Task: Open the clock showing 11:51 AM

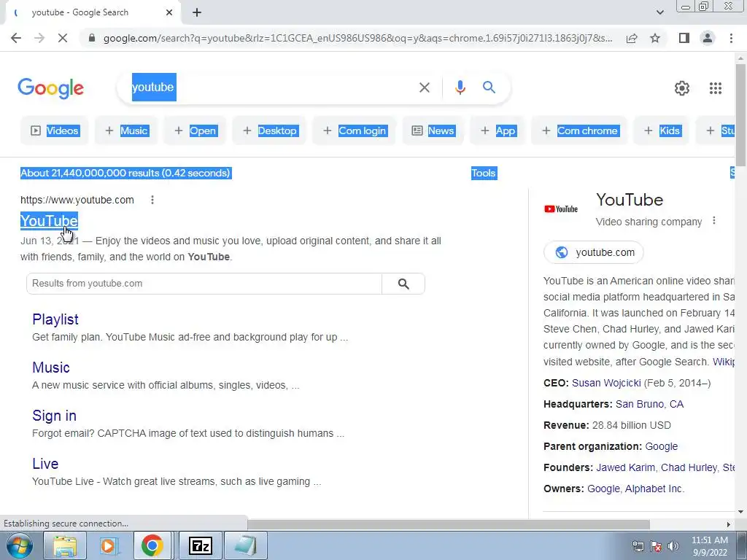Action: click(709, 545)
